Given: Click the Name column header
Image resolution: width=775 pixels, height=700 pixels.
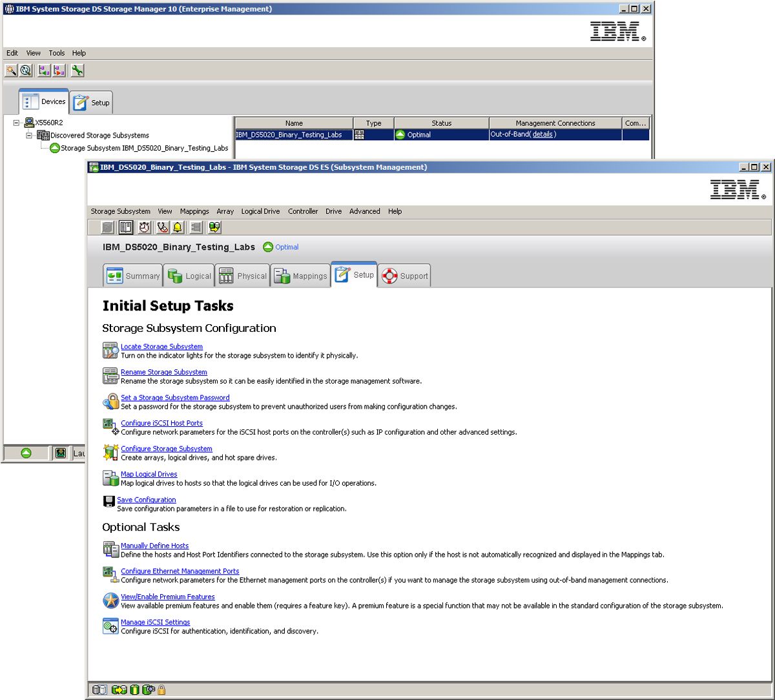Looking at the screenshot, I should pyautogui.click(x=294, y=123).
